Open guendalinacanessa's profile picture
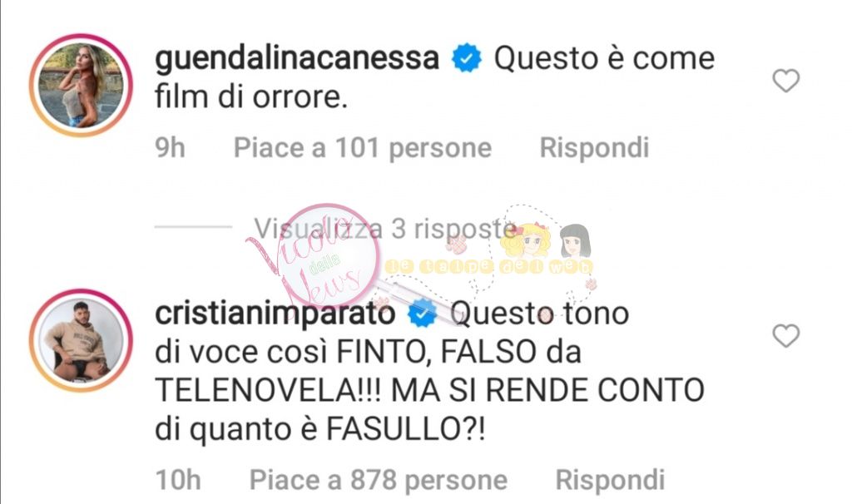Viewport: 852px width, 504px height. pyautogui.click(x=81, y=85)
